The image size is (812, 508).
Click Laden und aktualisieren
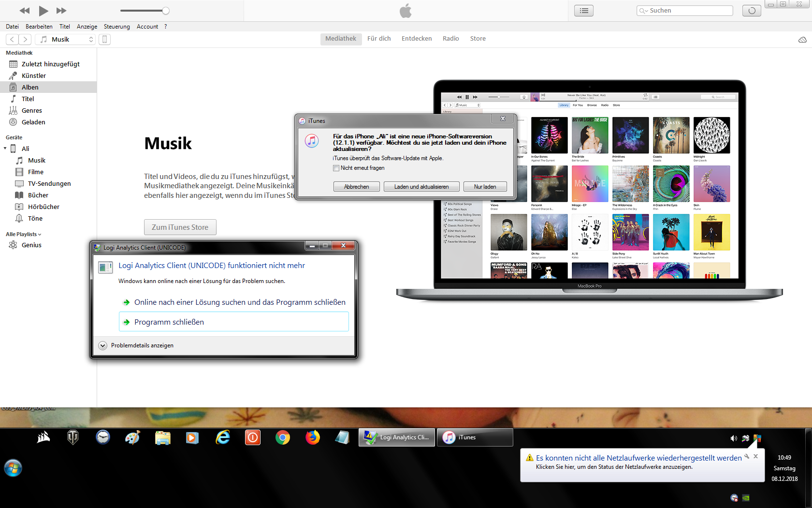coord(421,187)
